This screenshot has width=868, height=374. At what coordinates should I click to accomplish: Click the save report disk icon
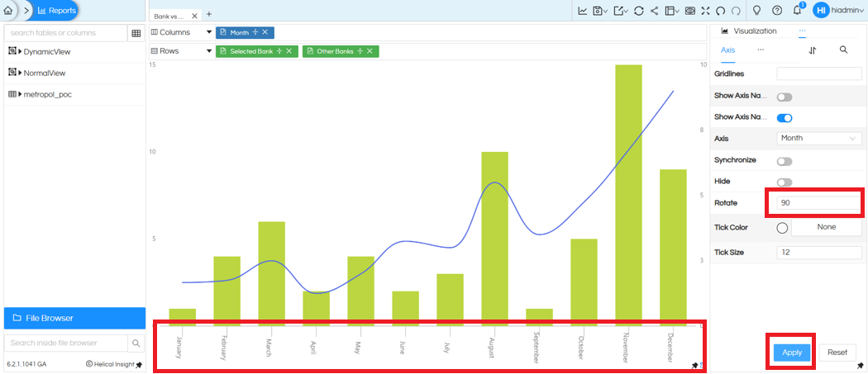598,11
